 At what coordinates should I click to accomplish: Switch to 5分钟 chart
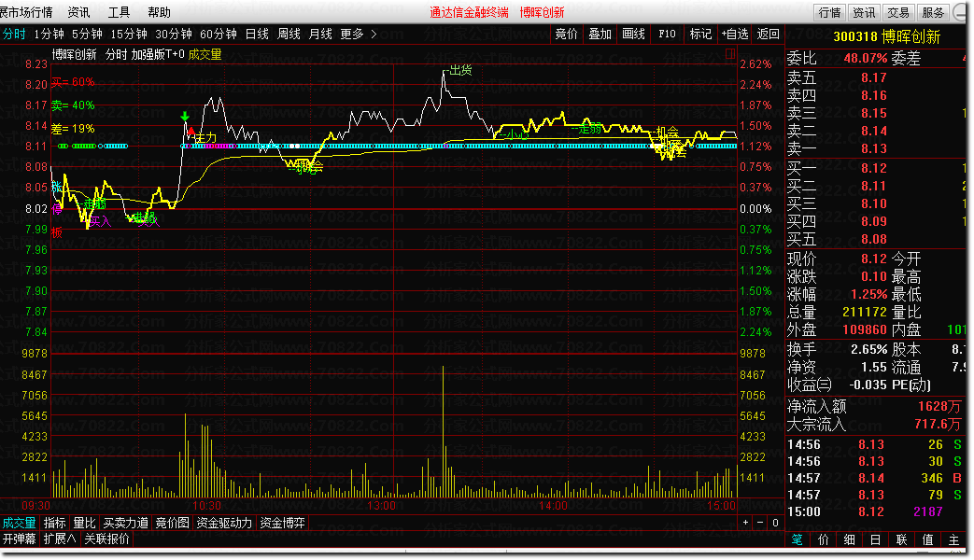[87, 35]
